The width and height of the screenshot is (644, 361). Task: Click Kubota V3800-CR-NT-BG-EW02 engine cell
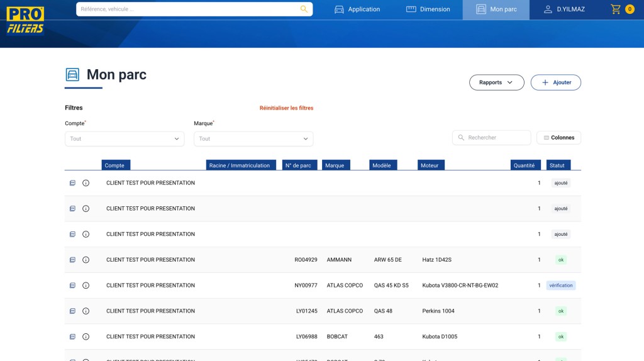point(460,286)
